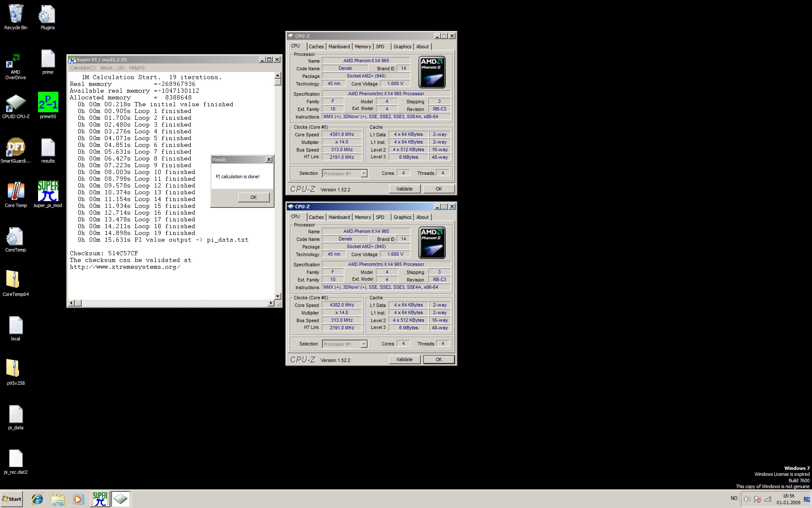Open CoreTemp64 zip folder
This screenshot has height=508, width=812.
[x=16, y=284]
